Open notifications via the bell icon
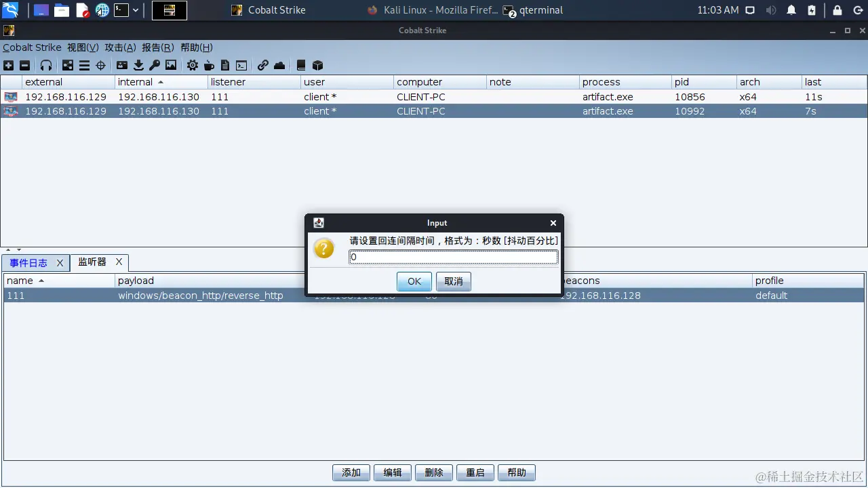The height and width of the screenshot is (488, 868). coord(791,10)
